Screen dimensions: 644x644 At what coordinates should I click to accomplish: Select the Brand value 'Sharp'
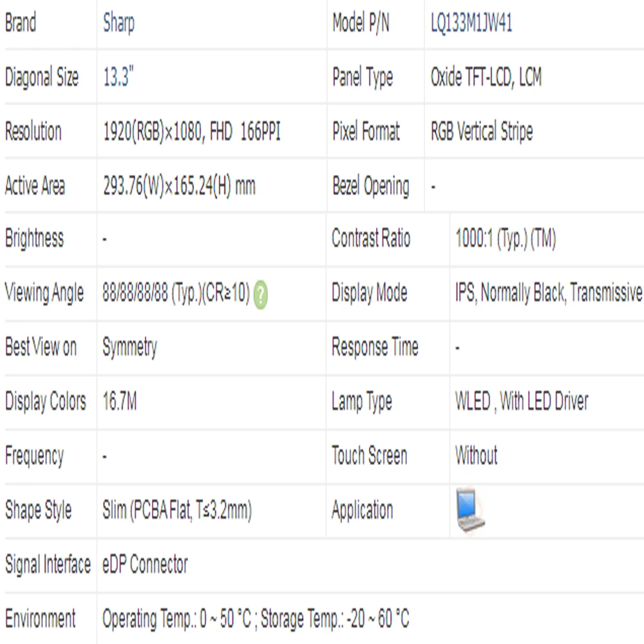click(118, 23)
